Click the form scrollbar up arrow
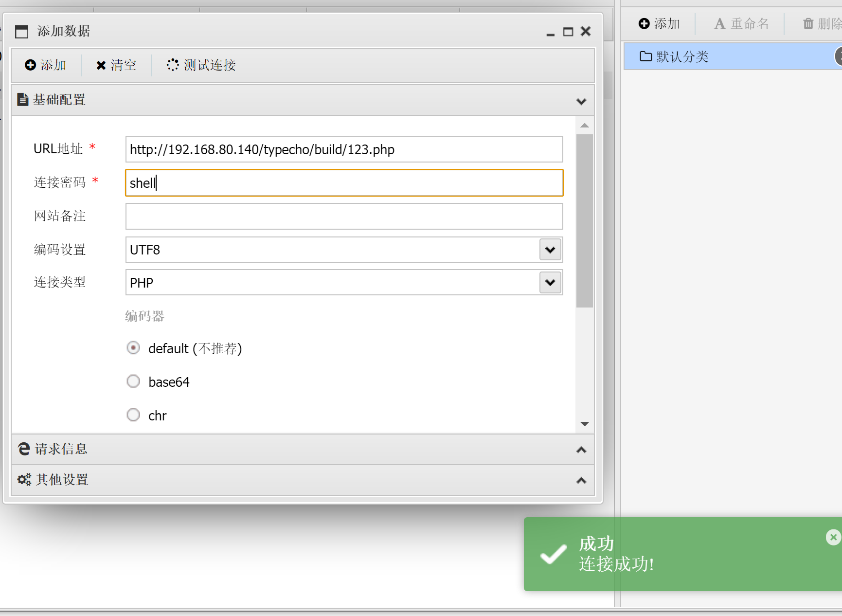The width and height of the screenshot is (842, 616). [585, 126]
